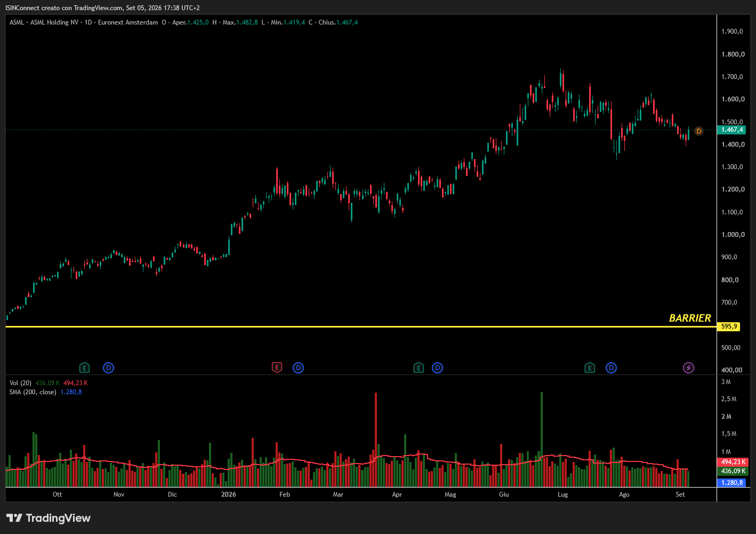
Task: Open the blue dividend D marker in February
Action: [298, 368]
